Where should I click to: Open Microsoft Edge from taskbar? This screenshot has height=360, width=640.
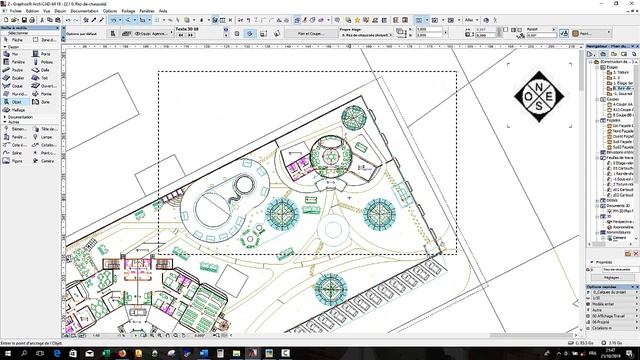pyautogui.click(x=57, y=353)
